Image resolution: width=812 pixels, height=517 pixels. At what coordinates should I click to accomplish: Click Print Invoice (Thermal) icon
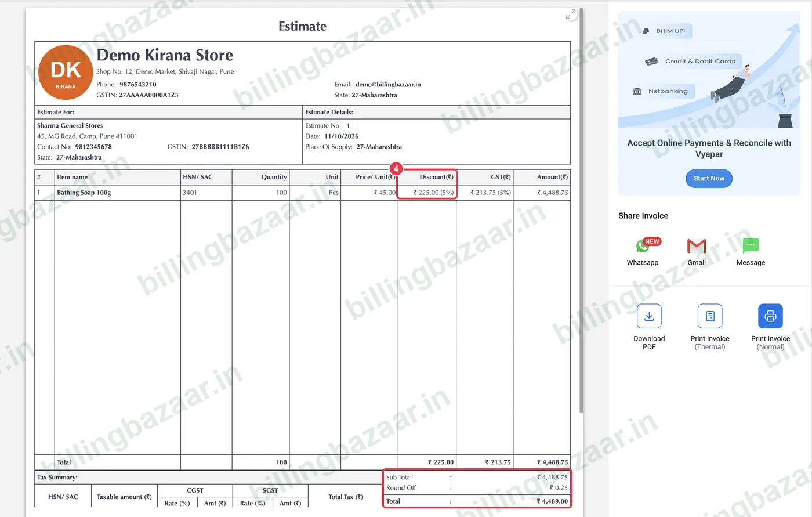[710, 316]
